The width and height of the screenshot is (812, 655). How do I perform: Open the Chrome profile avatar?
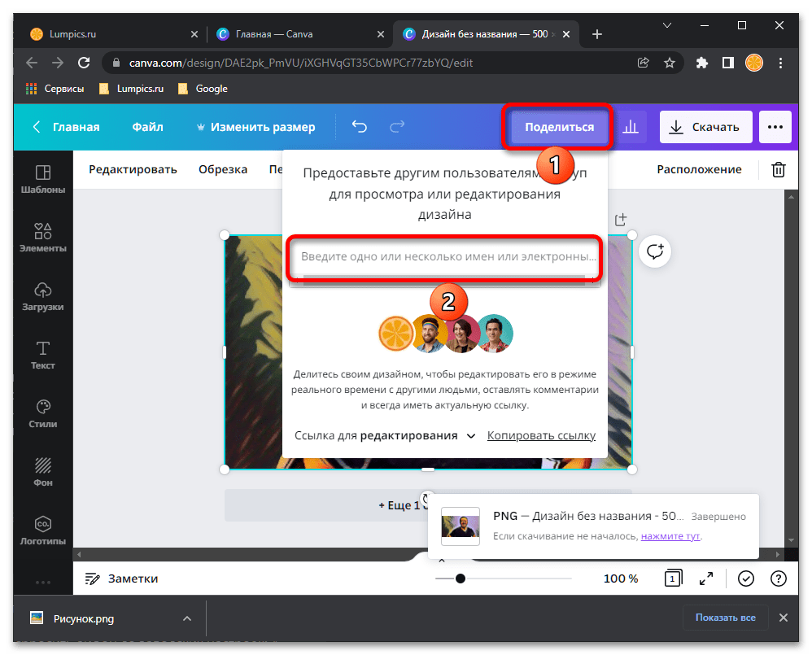click(754, 63)
